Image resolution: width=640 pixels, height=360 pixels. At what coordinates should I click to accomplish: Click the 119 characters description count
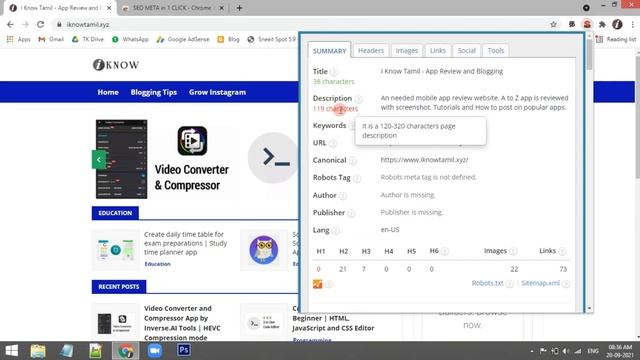335,109
